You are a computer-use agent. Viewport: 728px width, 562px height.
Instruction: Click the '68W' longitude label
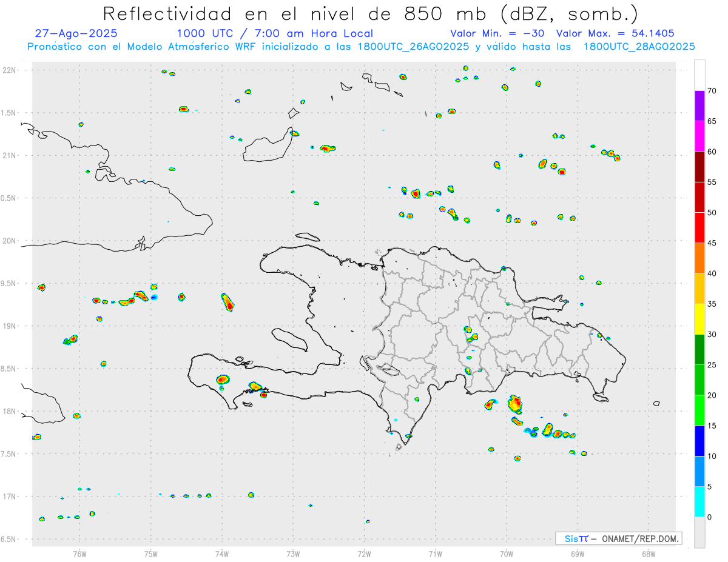[649, 554]
